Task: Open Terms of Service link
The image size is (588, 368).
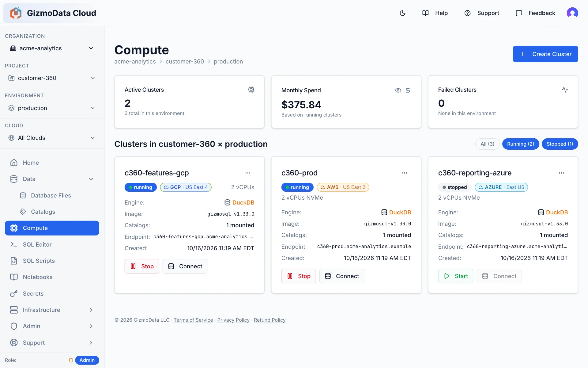Action: point(193,320)
